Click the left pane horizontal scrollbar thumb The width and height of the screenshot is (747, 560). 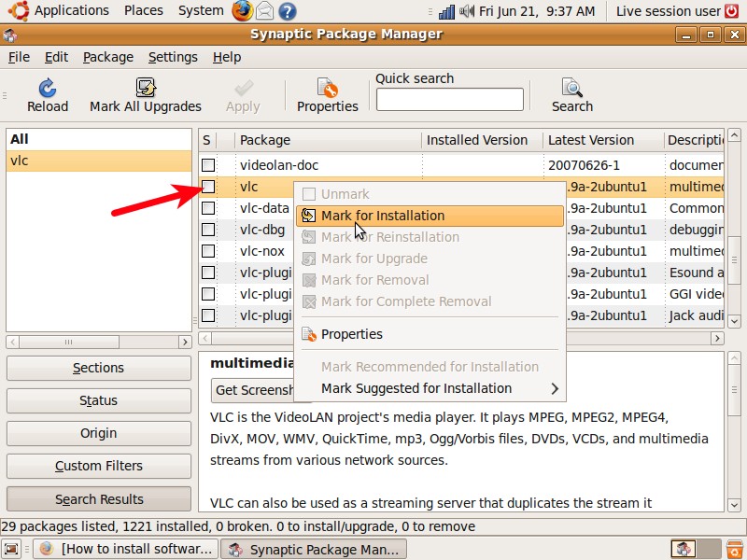(x=69, y=342)
